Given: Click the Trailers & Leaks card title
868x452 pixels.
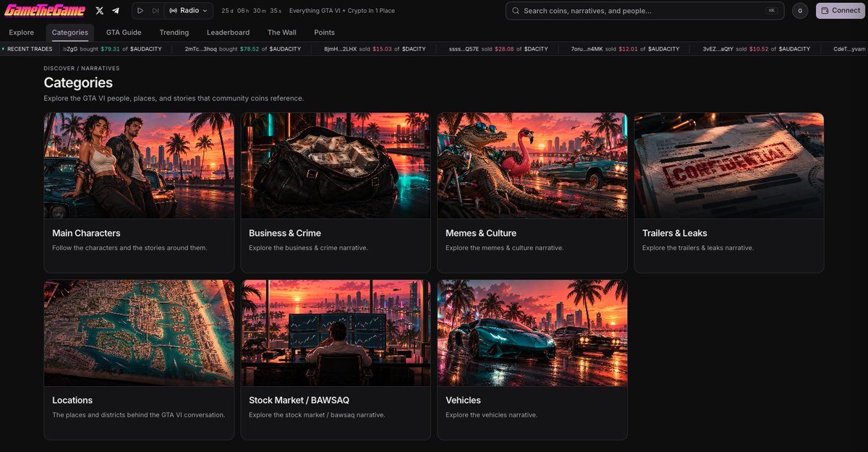Looking at the screenshot, I should click(x=675, y=233).
